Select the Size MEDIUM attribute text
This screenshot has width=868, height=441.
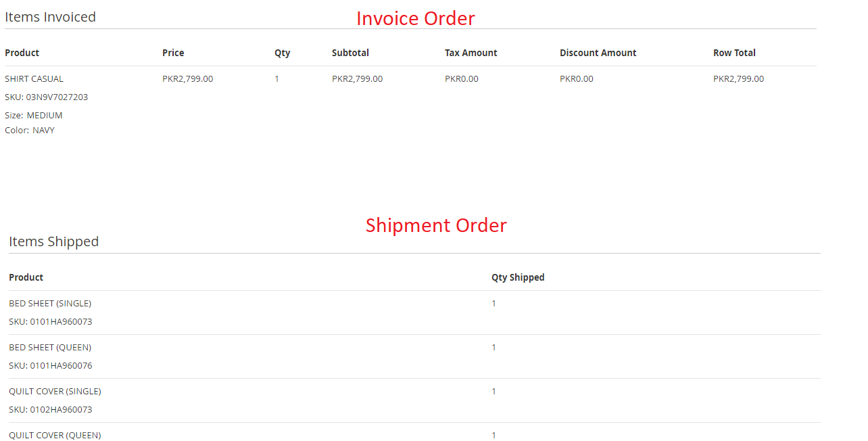34,115
